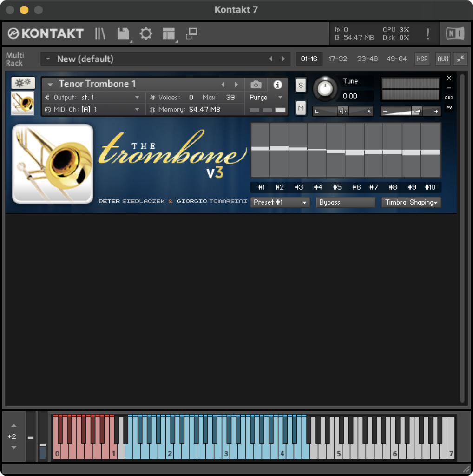Click the Tune knob
This screenshot has width=473, height=476.
coord(325,89)
